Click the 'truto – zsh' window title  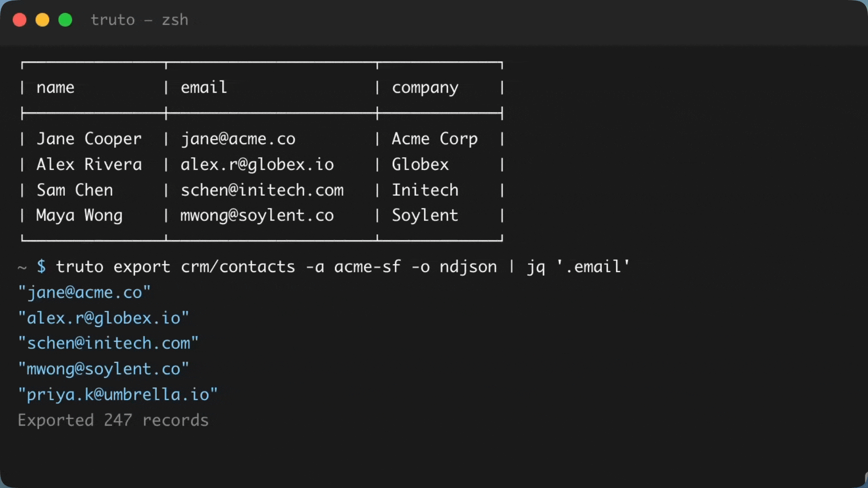click(139, 20)
